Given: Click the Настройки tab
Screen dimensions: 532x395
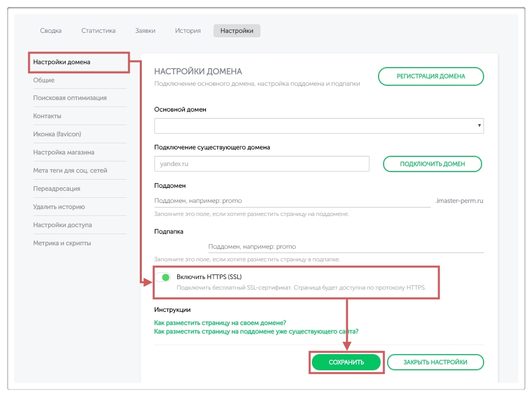Looking at the screenshot, I should [x=237, y=31].
